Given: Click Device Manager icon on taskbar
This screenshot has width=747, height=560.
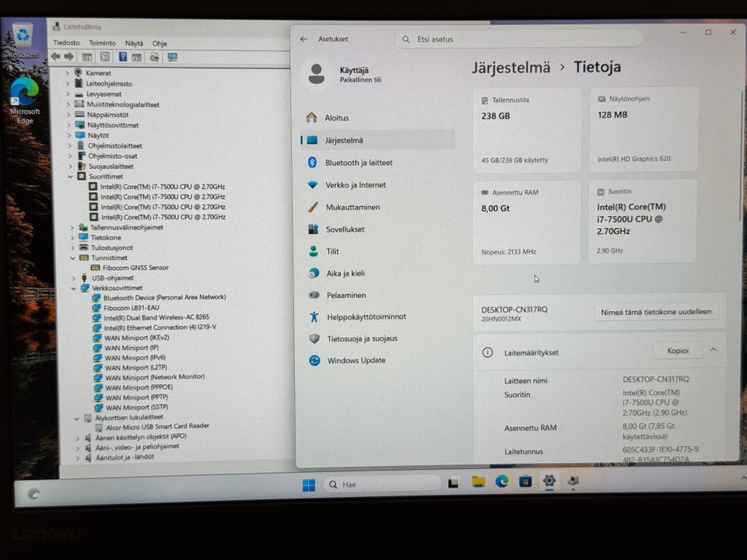Looking at the screenshot, I should 573,481.
